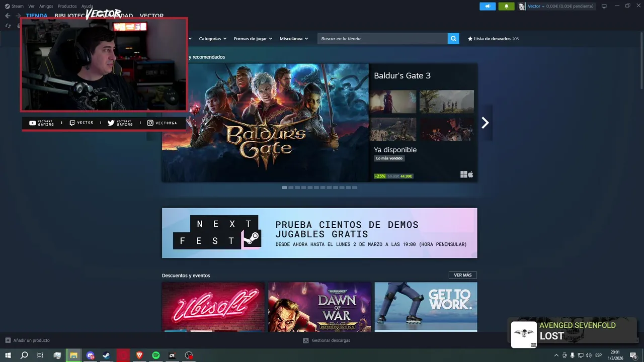Viewport: 644px width, 362px height.
Task: Switch to the TIENDA tab
Action: 37,16
